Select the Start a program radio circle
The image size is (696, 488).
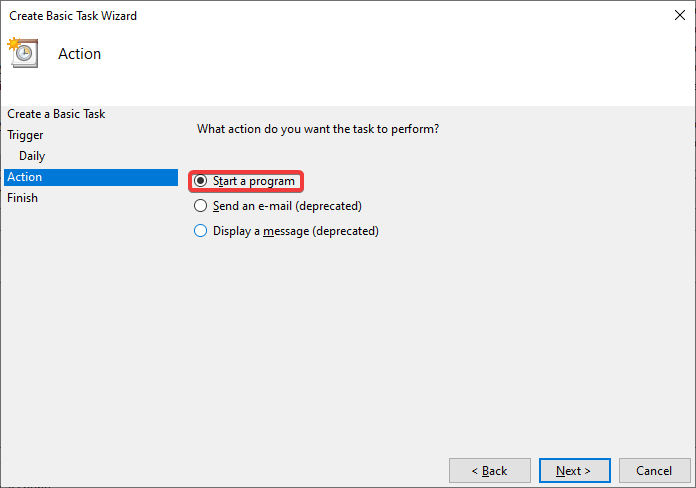(201, 181)
